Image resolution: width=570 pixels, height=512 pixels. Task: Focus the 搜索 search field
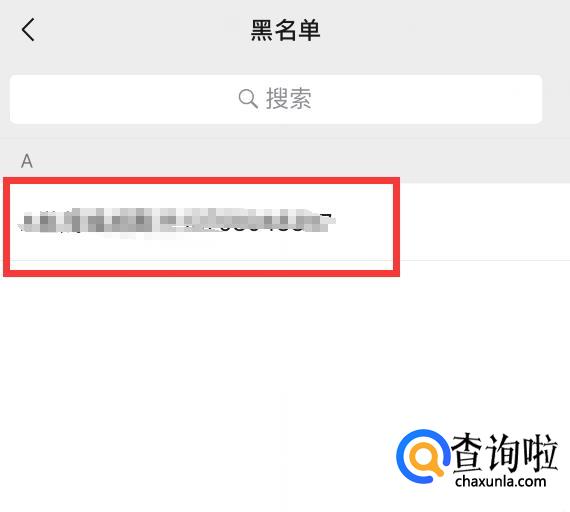coord(276,99)
